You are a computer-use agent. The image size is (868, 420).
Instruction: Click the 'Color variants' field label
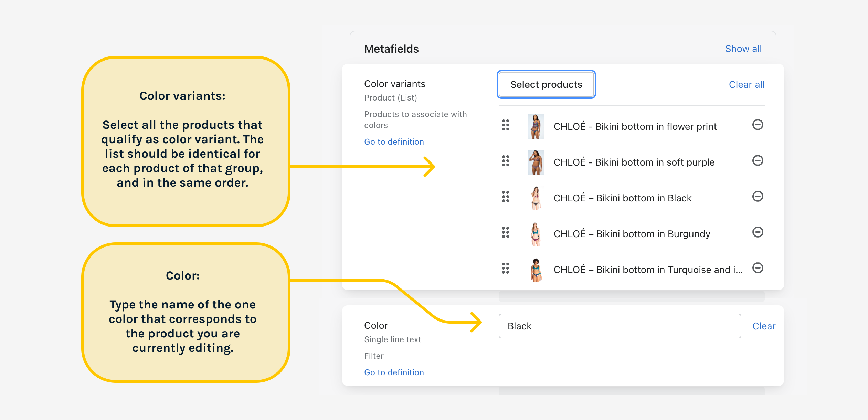(395, 84)
